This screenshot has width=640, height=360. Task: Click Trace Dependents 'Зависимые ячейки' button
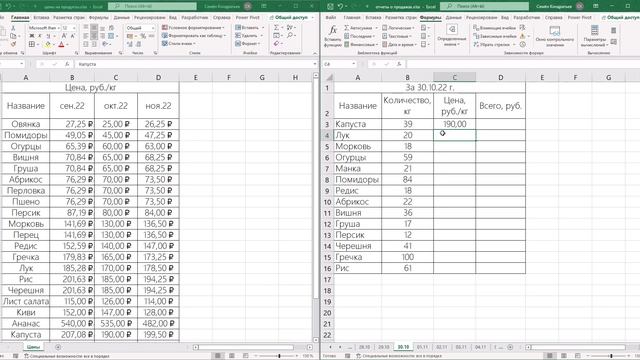tap(495, 36)
